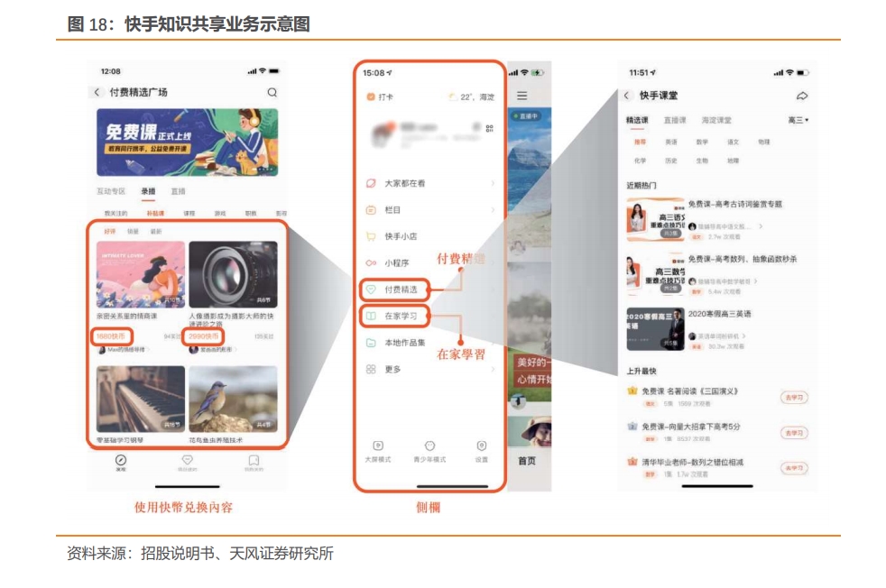Click the share icon in 快手课堂

click(802, 96)
